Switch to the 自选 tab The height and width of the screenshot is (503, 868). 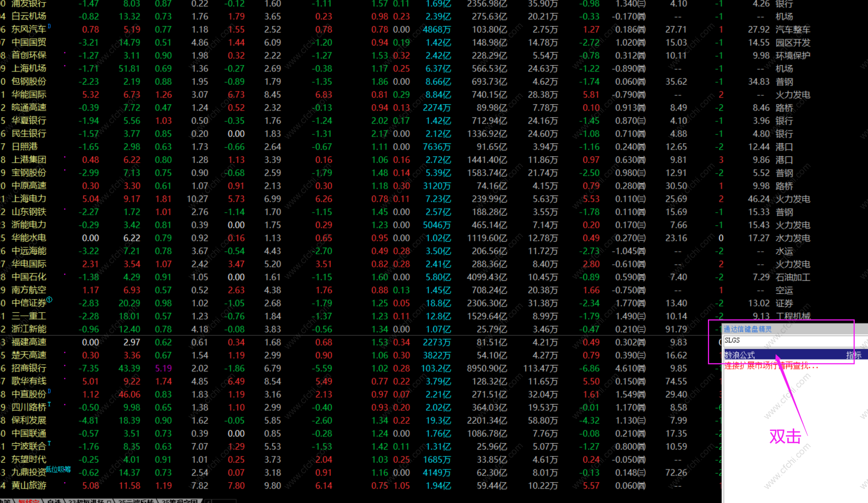coord(54,501)
